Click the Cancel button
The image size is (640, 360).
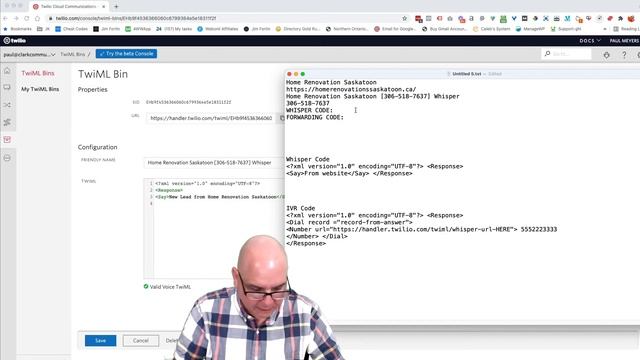pyautogui.click(x=140, y=340)
